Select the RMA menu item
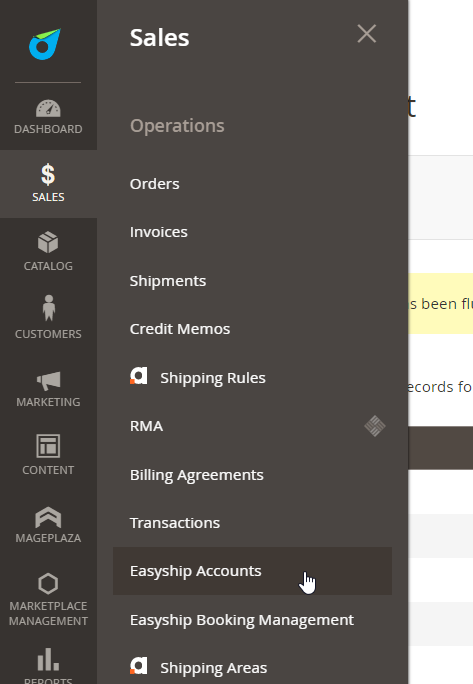Image resolution: width=473 pixels, height=684 pixels. tap(147, 426)
